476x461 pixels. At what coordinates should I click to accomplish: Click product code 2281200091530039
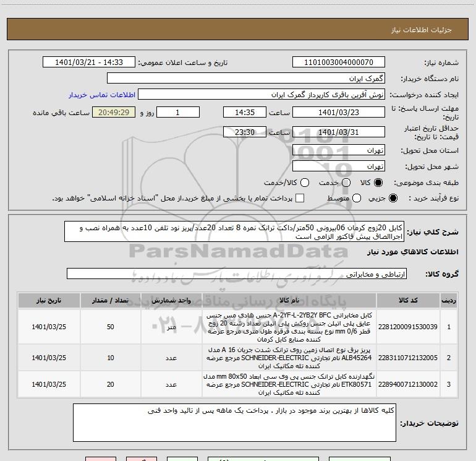pos(408,327)
